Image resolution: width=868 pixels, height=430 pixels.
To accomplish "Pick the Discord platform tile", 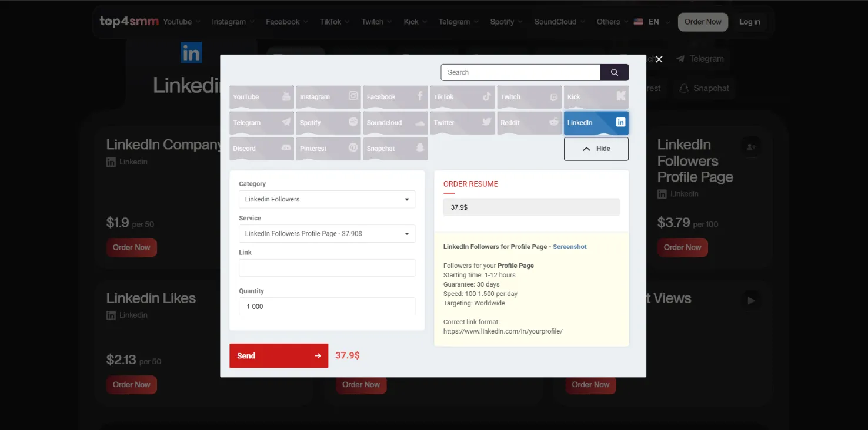I will click(262, 149).
